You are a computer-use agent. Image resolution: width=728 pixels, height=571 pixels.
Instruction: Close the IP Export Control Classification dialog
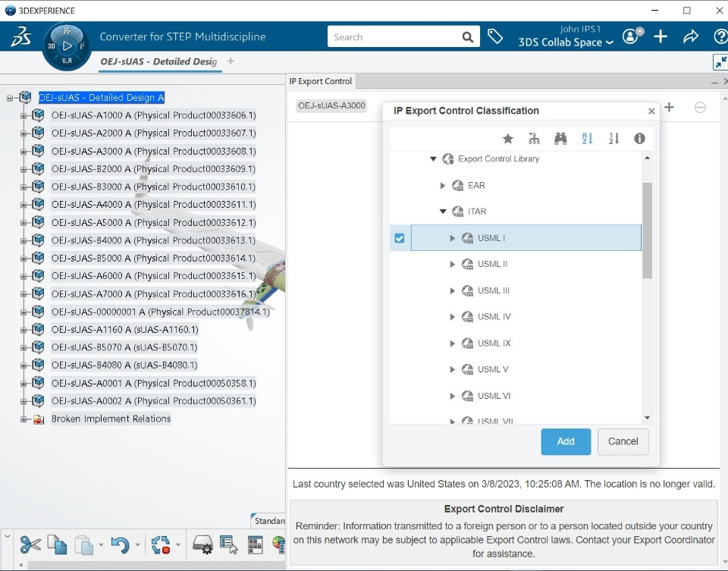[x=651, y=111]
